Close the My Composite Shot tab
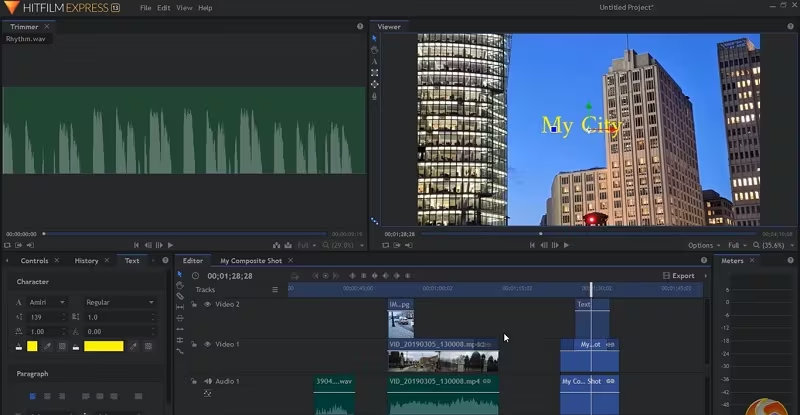800x415 pixels. (x=290, y=260)
